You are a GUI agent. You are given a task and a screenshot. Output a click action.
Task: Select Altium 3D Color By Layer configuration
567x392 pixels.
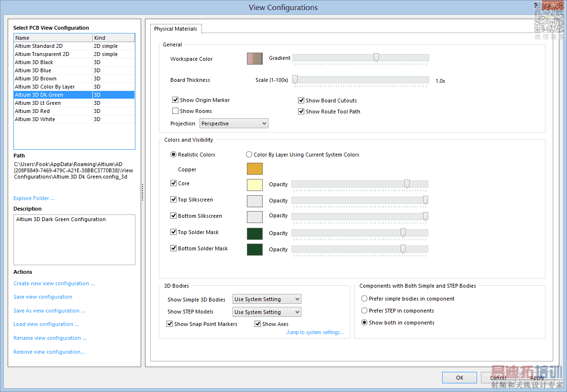74,87
